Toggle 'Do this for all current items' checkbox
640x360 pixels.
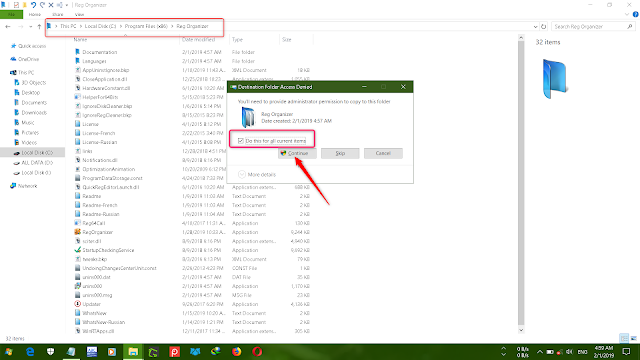click(240, 141)
